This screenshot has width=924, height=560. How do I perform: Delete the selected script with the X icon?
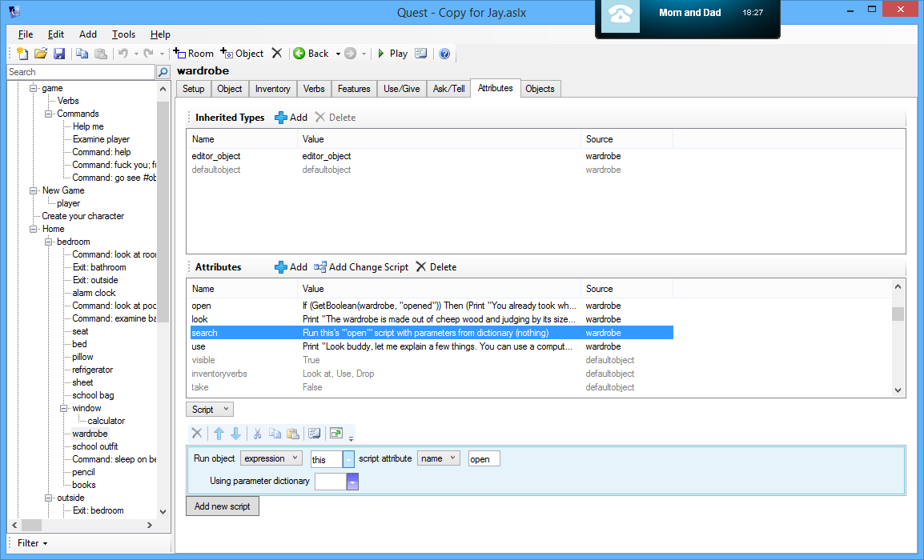[x=197, y=433]
